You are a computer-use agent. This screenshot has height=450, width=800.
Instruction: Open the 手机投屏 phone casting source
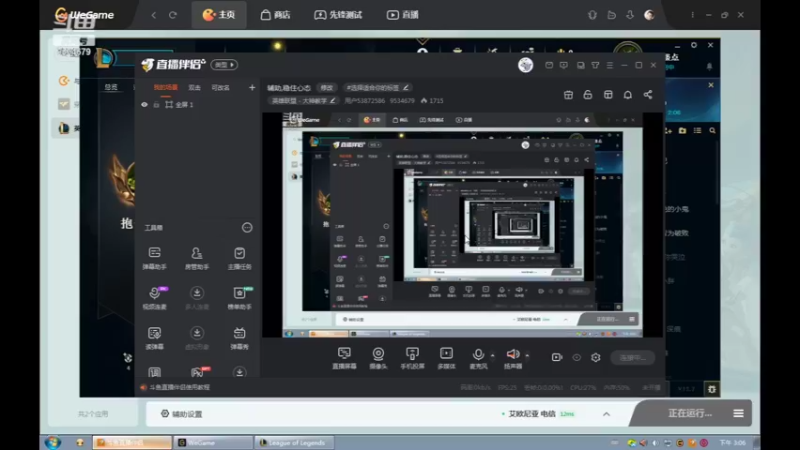412,358
